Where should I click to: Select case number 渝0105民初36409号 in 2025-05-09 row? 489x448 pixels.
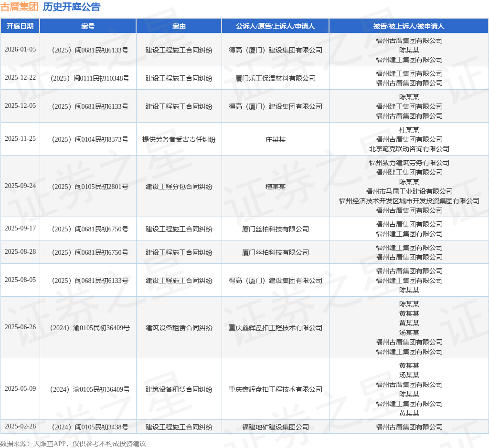click(x=90, y=389)
